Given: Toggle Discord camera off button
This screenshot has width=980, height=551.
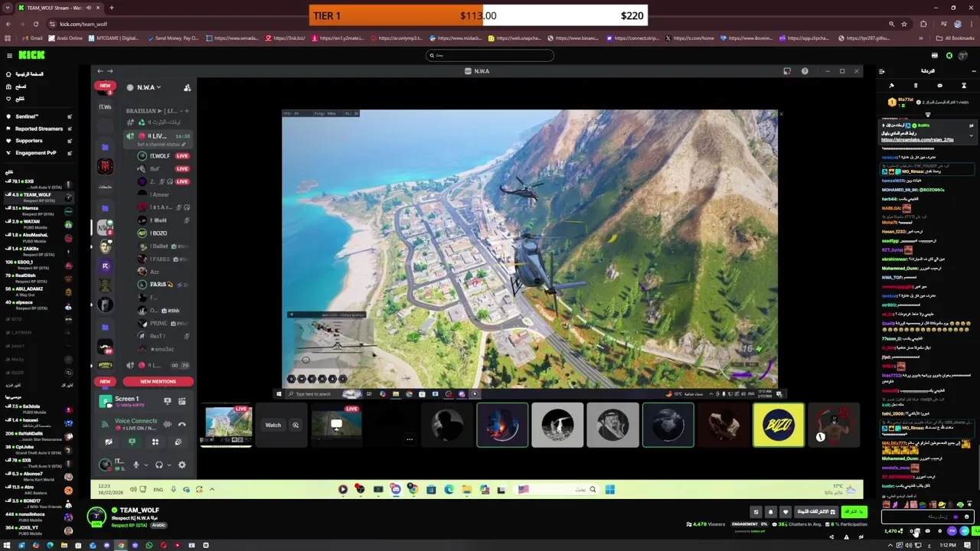Looking at the screenshot, I should pos(109,442).
